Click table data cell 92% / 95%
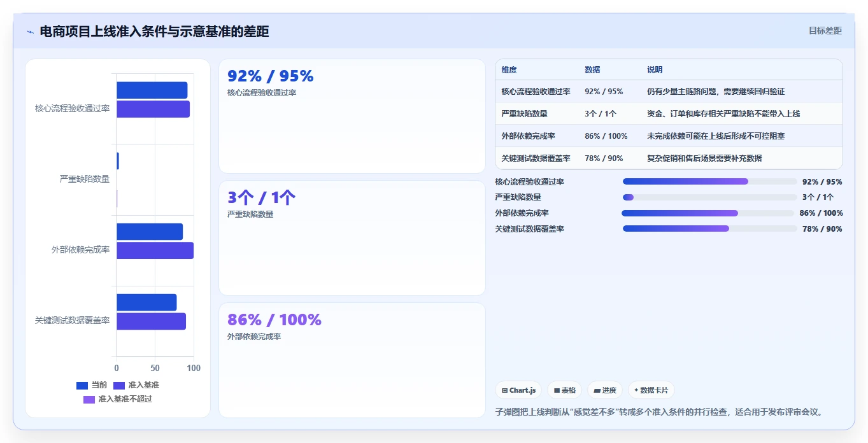Viewport: 868px width, 443px height. click(604, 92)
